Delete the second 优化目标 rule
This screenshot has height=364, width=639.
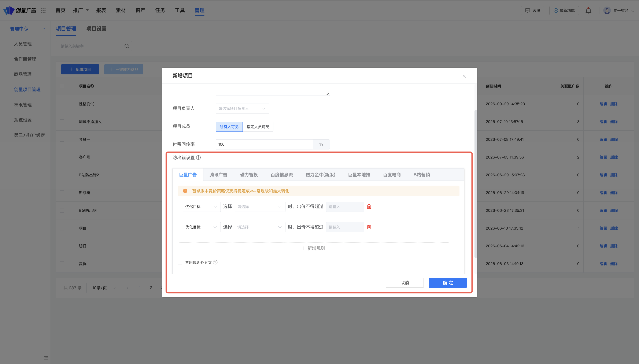(369, 227)
